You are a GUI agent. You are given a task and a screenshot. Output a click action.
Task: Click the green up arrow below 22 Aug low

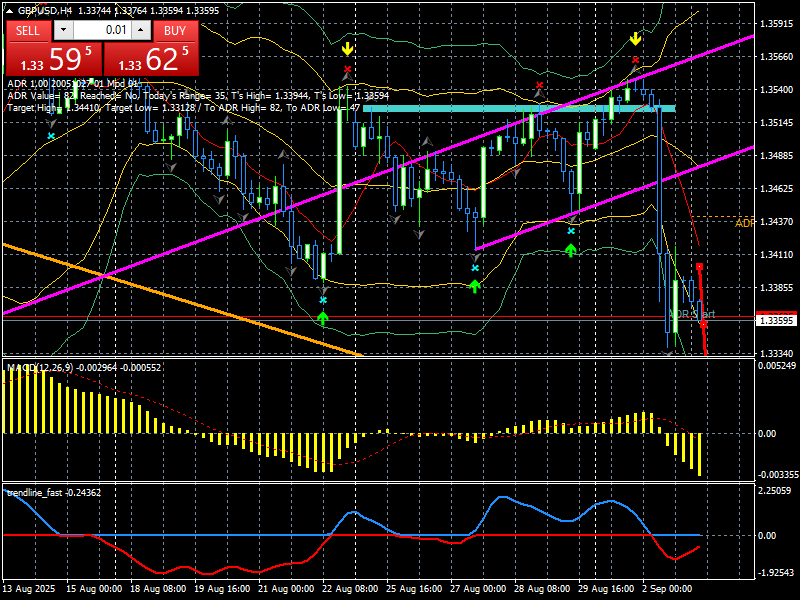(x=323, y=318)
